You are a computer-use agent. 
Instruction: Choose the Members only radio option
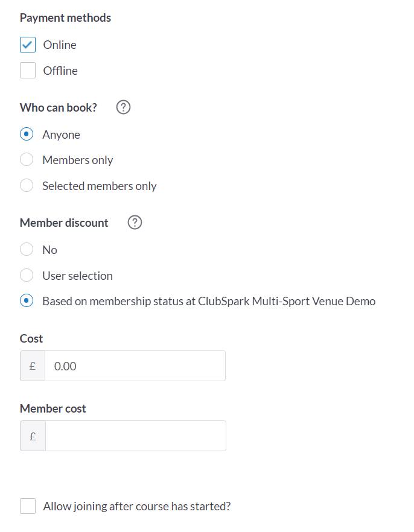coord(27,159)
